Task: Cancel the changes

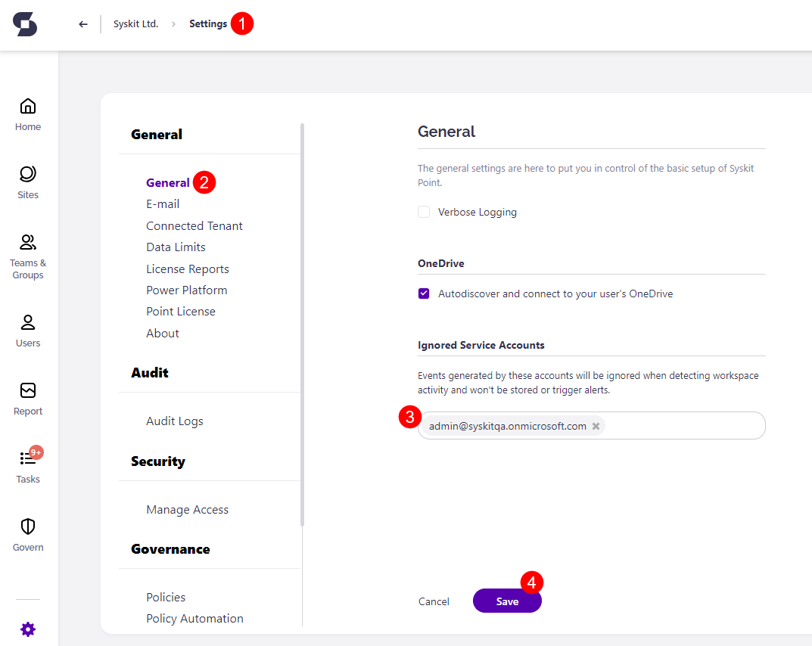Action: click(434, 601)
